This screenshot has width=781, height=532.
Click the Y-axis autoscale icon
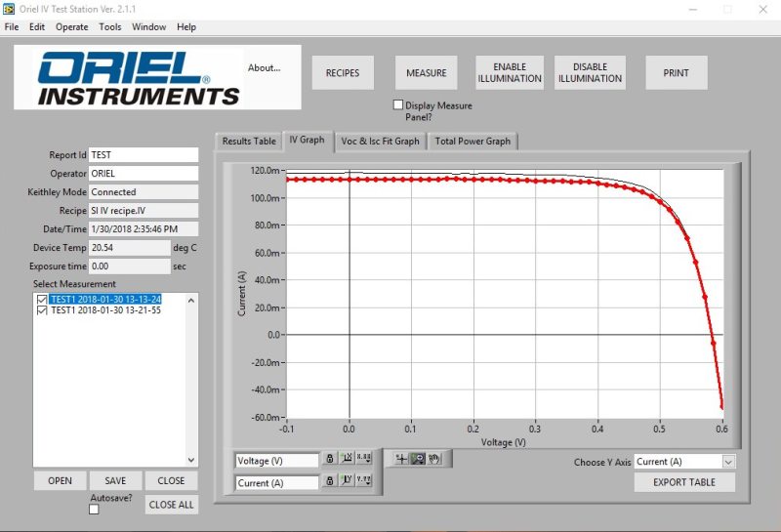tap(347, 481)
